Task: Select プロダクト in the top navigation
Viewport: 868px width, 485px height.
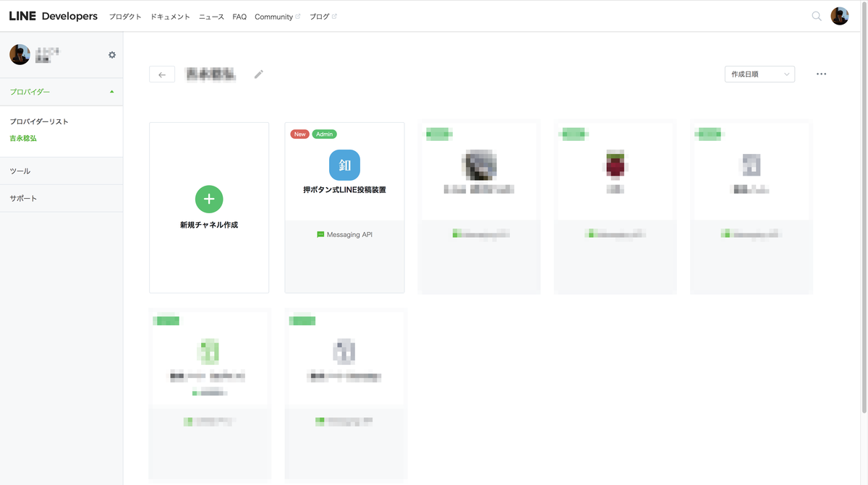Action: 124,16
